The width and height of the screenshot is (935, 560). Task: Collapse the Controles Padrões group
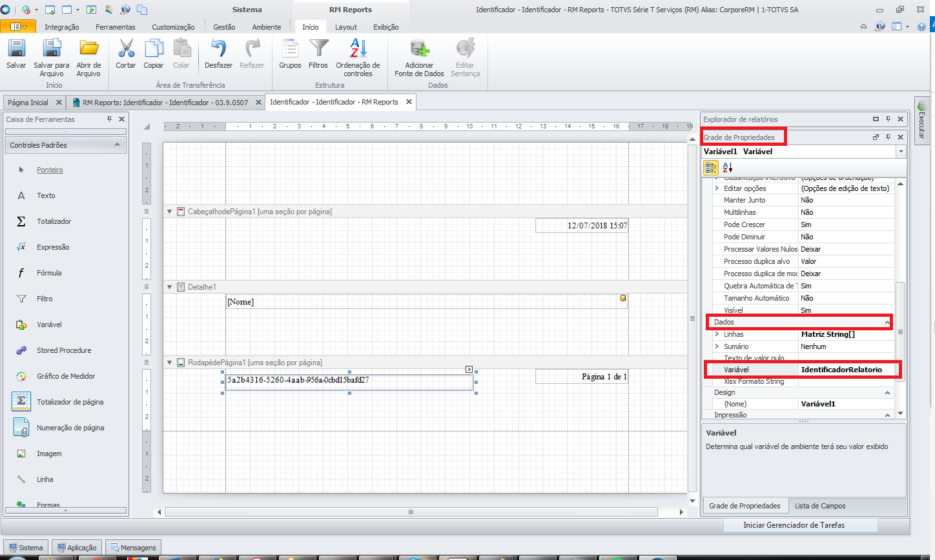point(117,145)
